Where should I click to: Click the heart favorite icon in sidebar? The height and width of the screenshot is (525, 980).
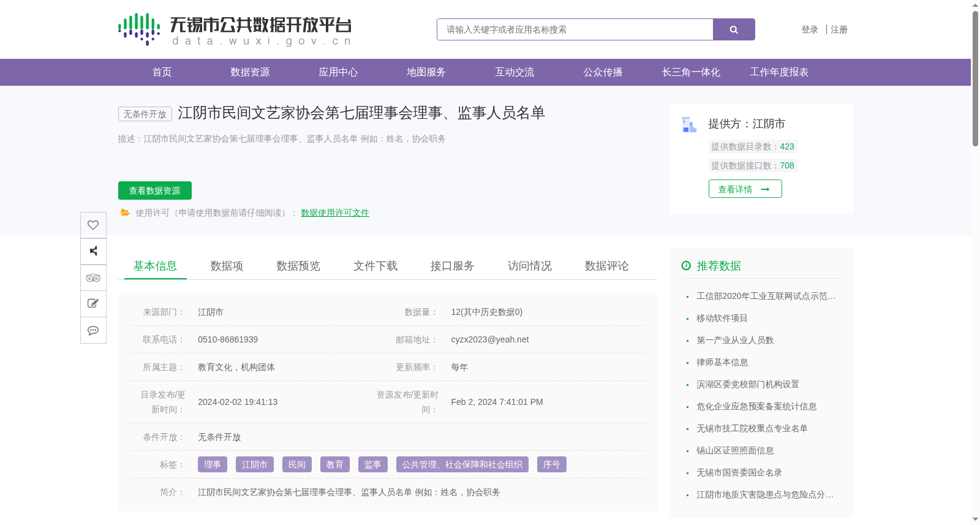93,225
